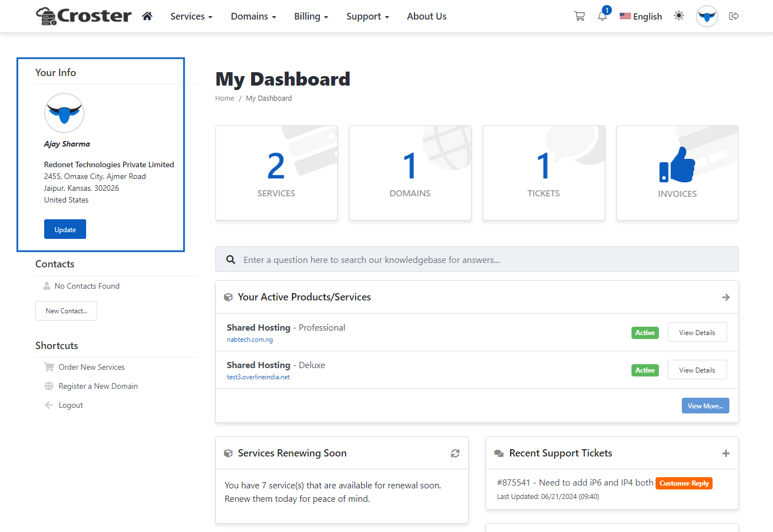
Task: Open the Billing dropdown menu
Action: [311, 16]
